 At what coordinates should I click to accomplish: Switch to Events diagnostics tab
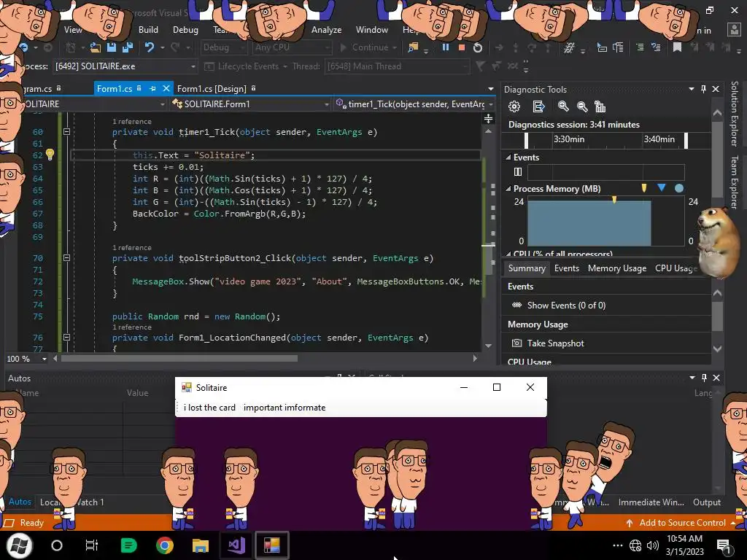(566, 268)
